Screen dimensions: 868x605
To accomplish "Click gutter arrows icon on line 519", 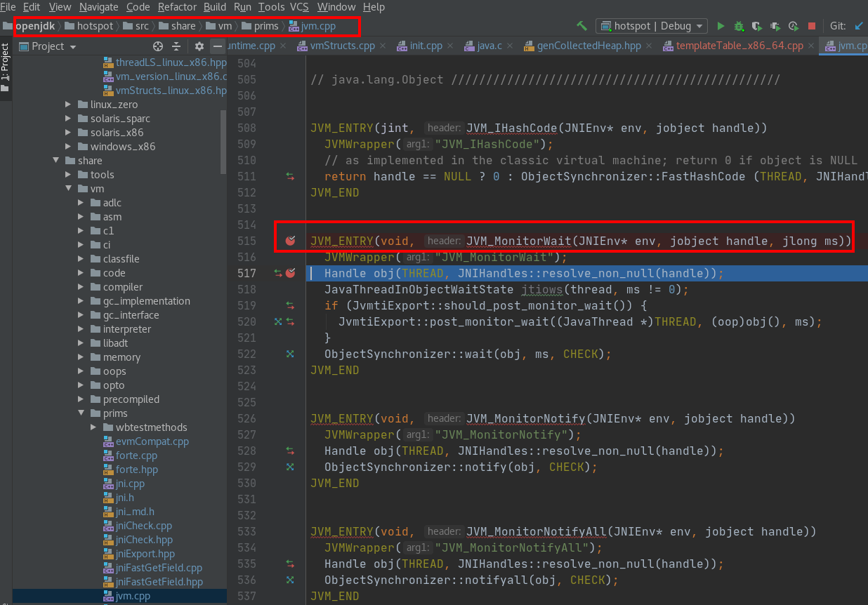I will pyautogui.click(x=290, y=305).
